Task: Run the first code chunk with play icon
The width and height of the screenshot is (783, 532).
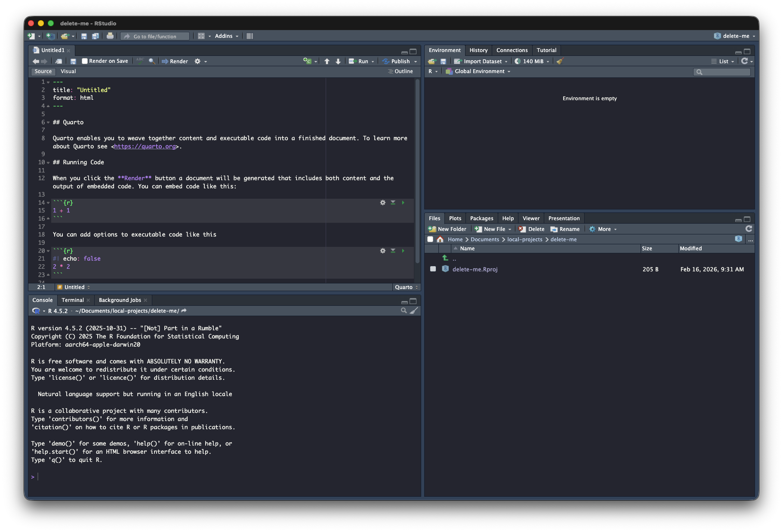Action: (403, 203)
